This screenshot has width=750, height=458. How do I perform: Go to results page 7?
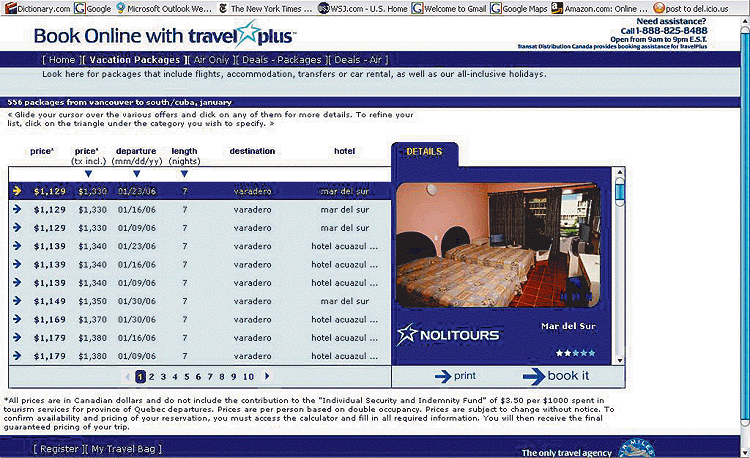pos(210,377)
